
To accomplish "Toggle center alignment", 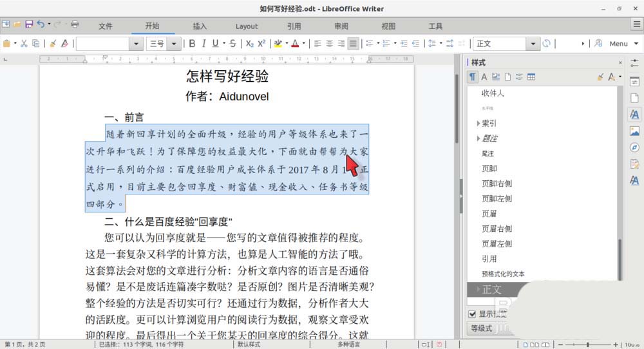I will tap(329, 44).
